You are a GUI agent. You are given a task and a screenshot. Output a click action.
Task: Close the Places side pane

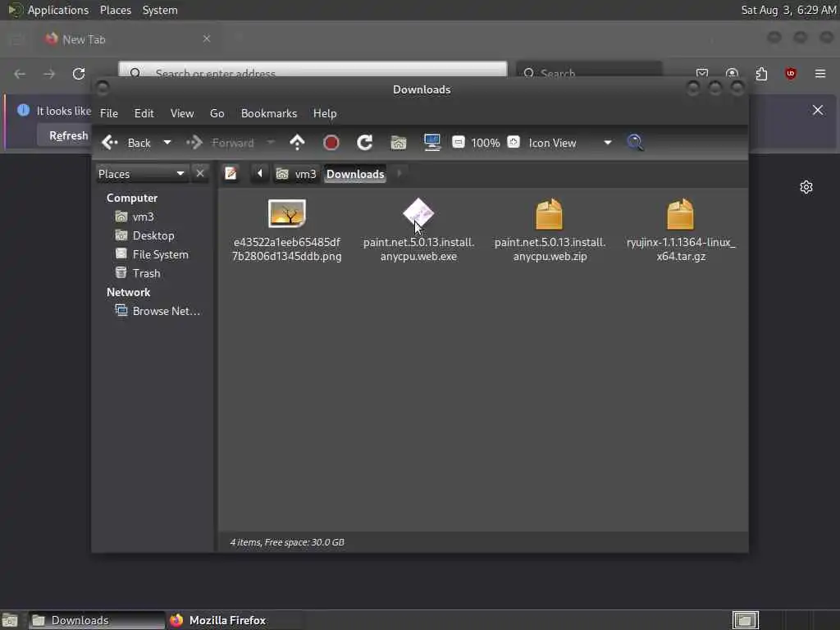point(200,174)
